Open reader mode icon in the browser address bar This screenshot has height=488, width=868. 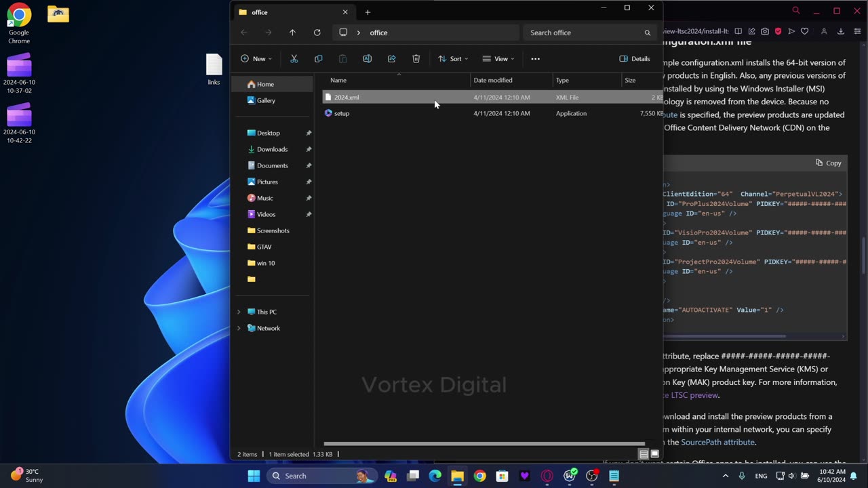click(x=738, y=31)
